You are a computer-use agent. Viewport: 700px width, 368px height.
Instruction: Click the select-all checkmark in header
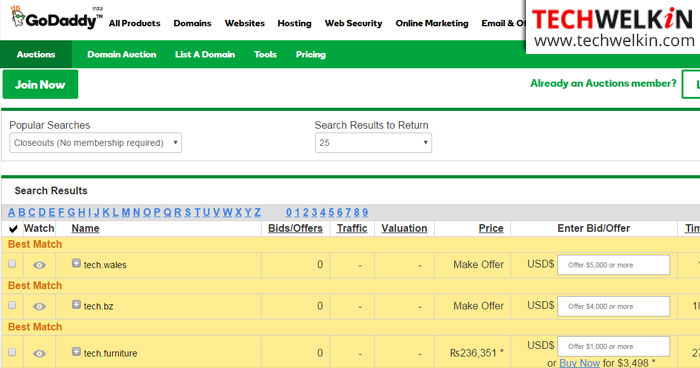(13, 229)
